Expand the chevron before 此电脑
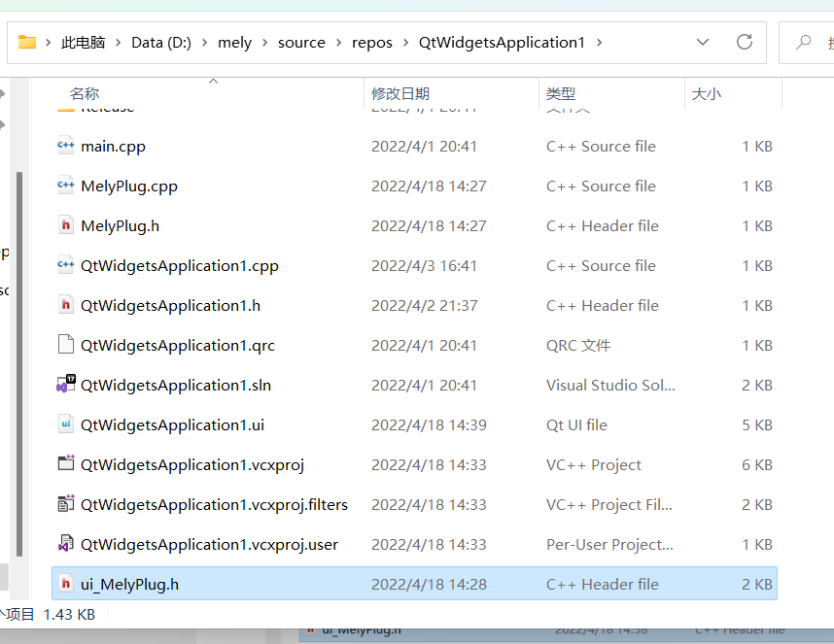Image resolution: width=834 pixels, height=644 pixels. click(48, 43)
